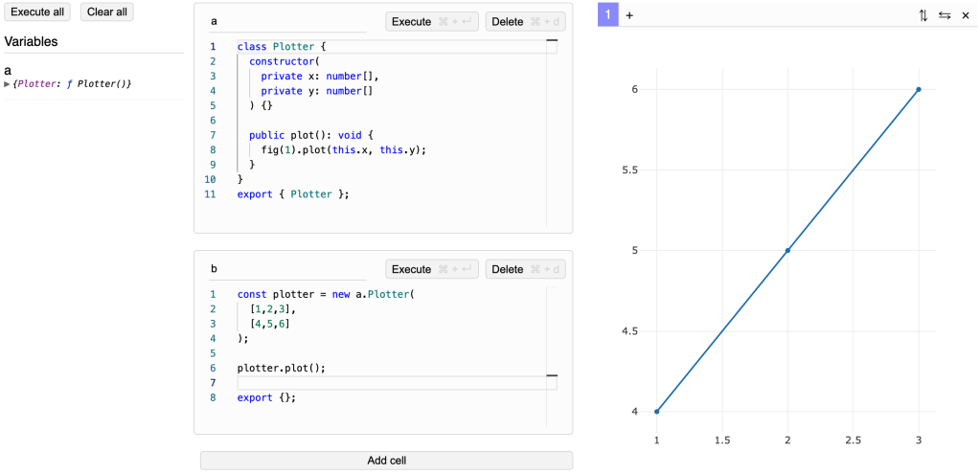Click the overview ruler in cell a editor

click(552, 134)
